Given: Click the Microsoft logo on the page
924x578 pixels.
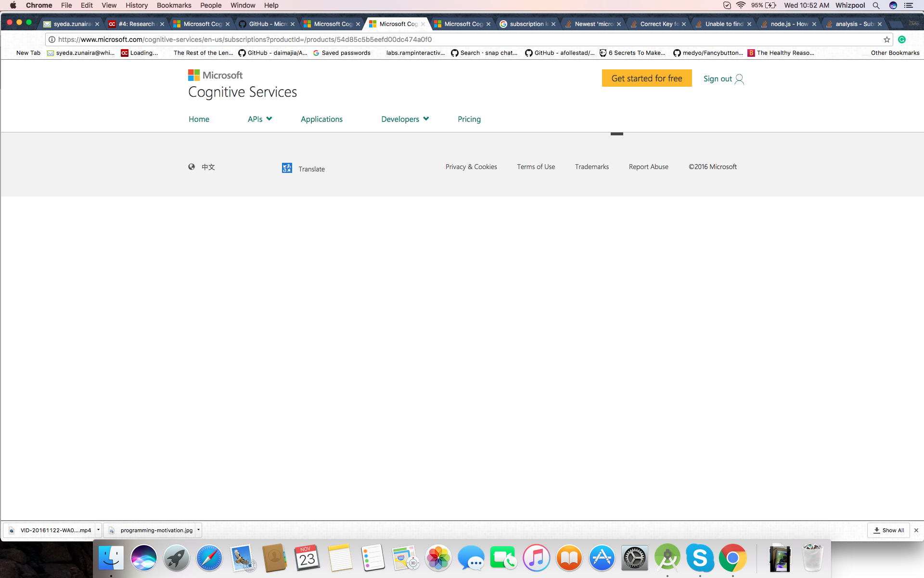Looking at the screenshot, I should (x=215, y=75).
